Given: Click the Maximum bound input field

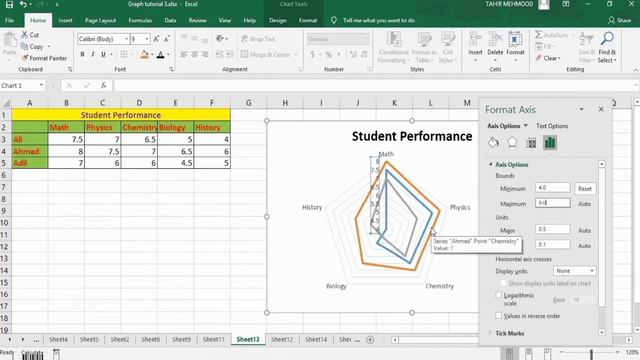Looking at the screenshot, I should tap(553, 203).
